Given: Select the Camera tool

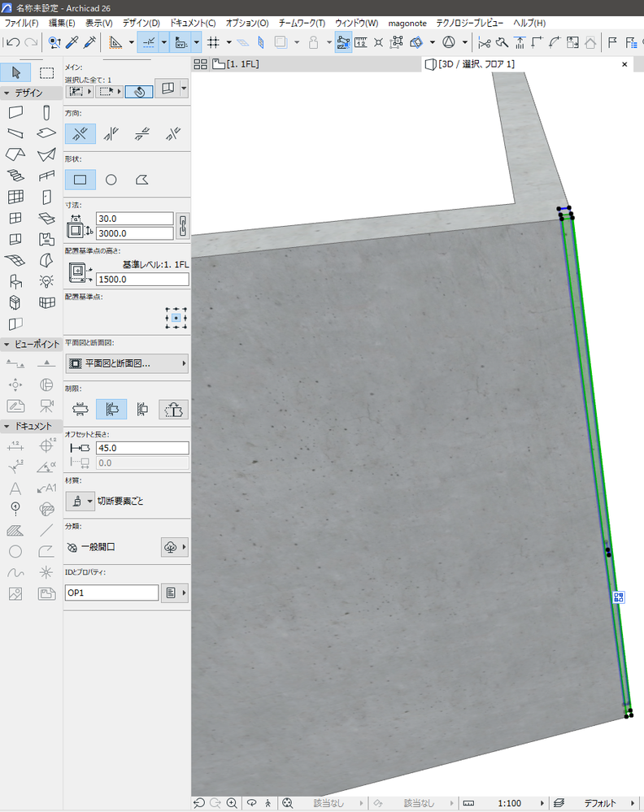Looking at the screenshot, I should pos(46,406).
